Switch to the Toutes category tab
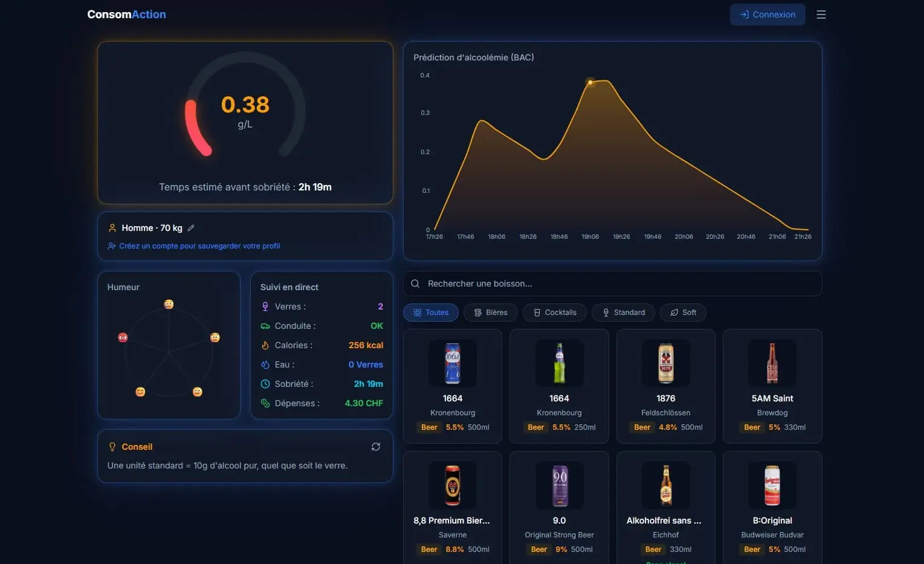 pyautogui.click(x=430, y=312)
